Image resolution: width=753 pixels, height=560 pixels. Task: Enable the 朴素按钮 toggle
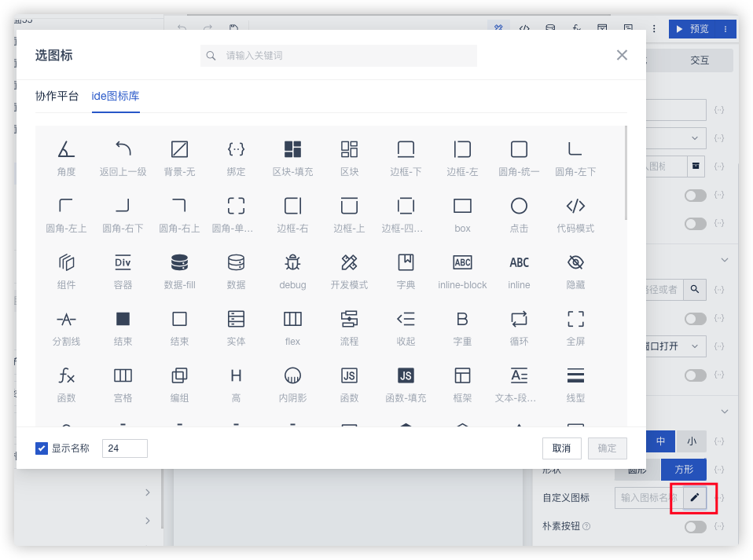[695, 526]
